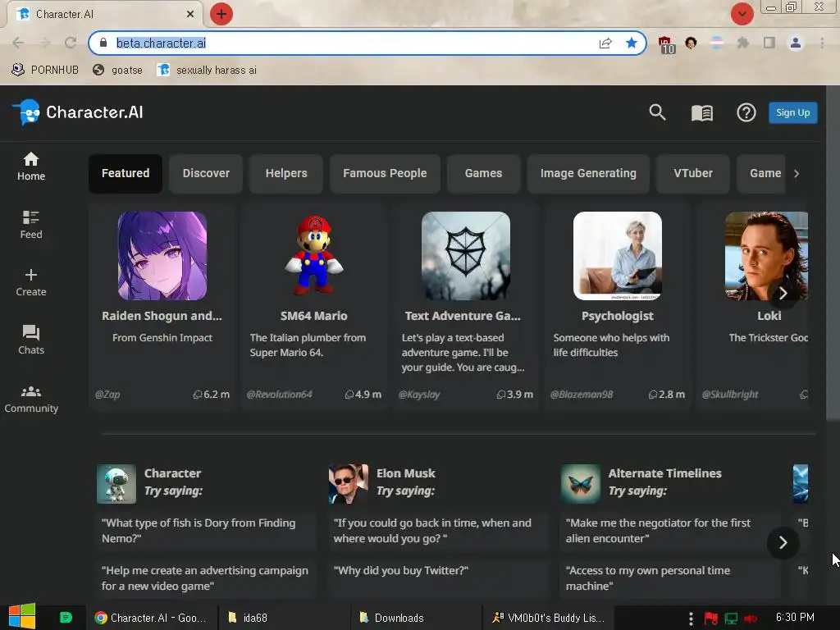Click "If you could go back in time" prompt
The width and height of the screenshot is (840, 630).
(438, 531)
